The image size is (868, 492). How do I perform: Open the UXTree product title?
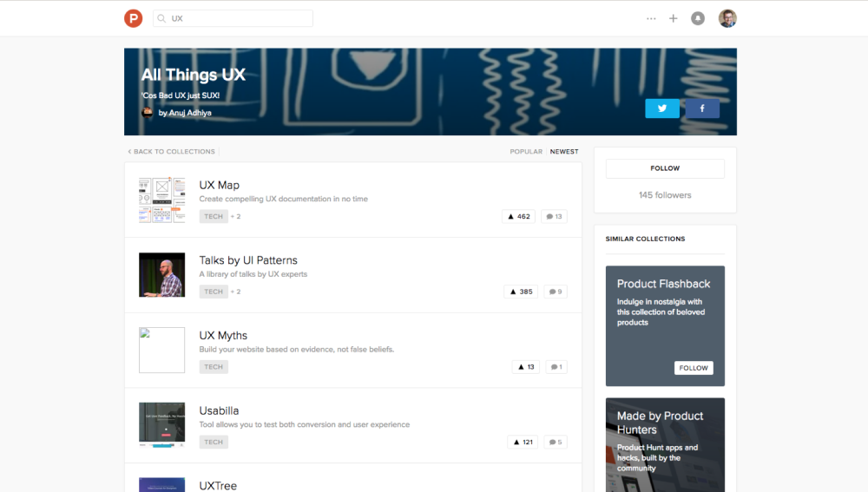(218, 485)
